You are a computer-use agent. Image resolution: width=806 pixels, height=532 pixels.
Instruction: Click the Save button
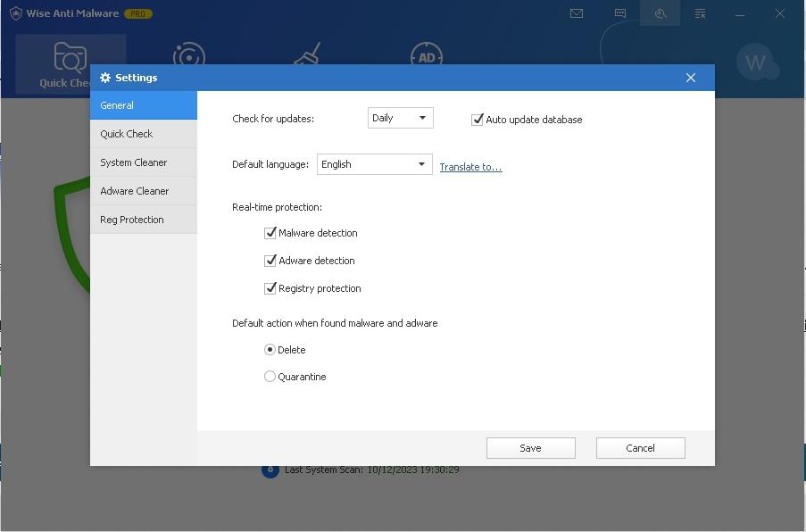530,448
